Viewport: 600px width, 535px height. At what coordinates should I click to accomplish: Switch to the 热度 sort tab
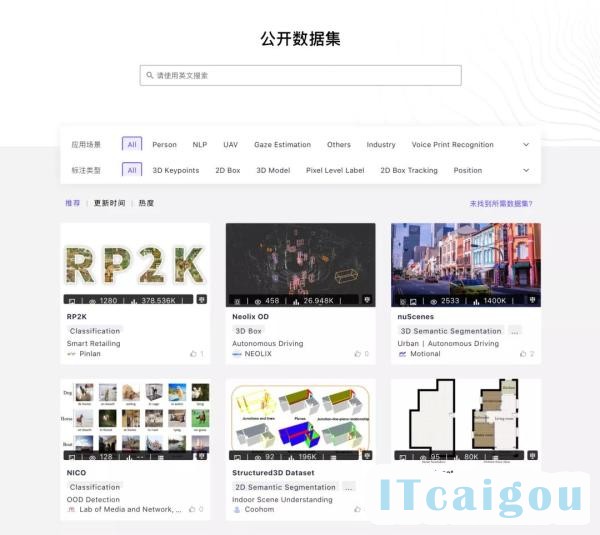pyautogui.click(x=146, y=203)
